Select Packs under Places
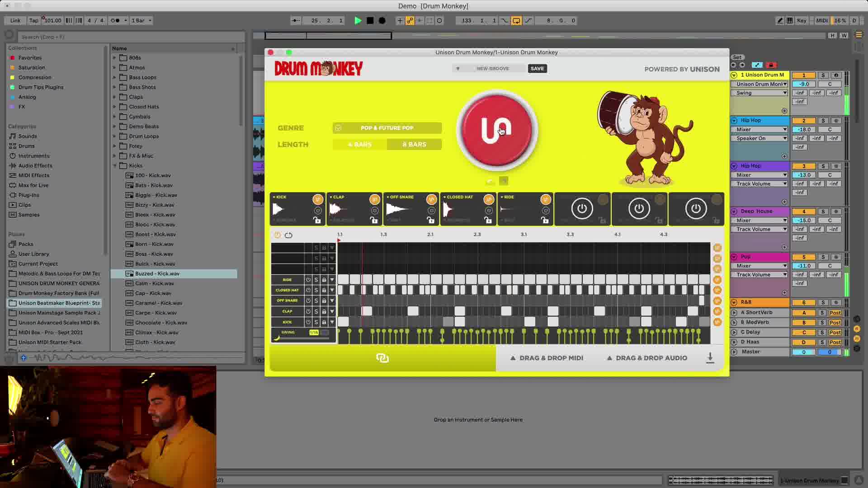This screenshot has height=488, width=868. pos(26,244)
